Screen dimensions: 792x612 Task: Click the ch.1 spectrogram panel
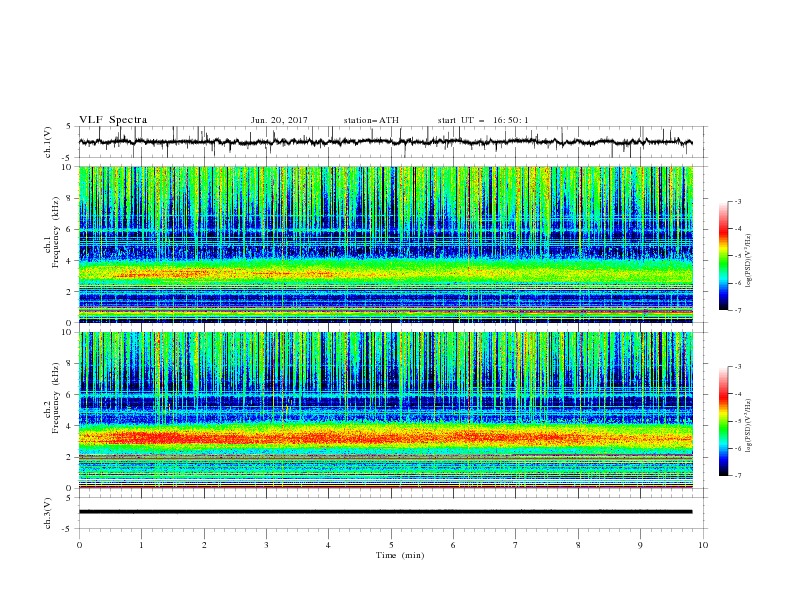385,244
